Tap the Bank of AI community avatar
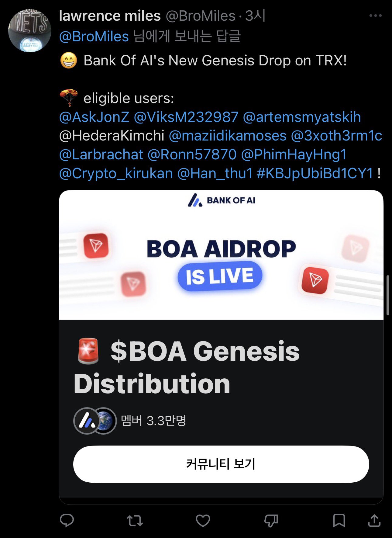This screenshot has width=392, height=538. click(x=87, y=421)
